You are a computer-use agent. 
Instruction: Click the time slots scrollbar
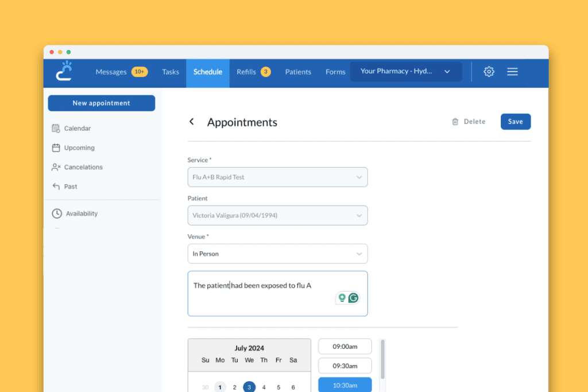(382, 359)
